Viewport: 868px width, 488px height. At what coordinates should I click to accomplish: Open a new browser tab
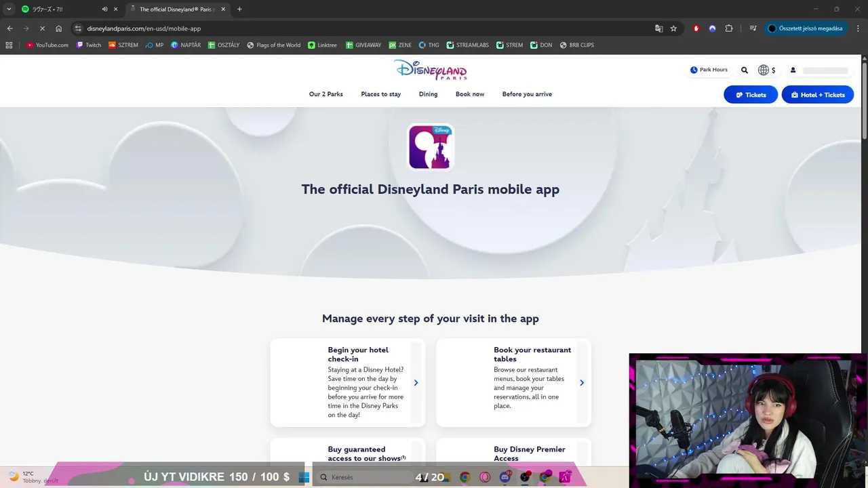[239, 9]
